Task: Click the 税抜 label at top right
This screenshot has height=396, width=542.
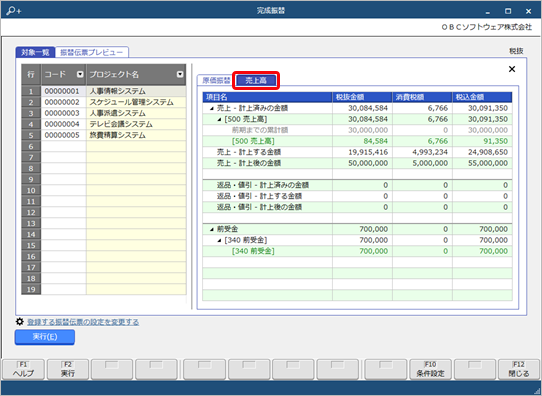Action: tap(516, 51)
